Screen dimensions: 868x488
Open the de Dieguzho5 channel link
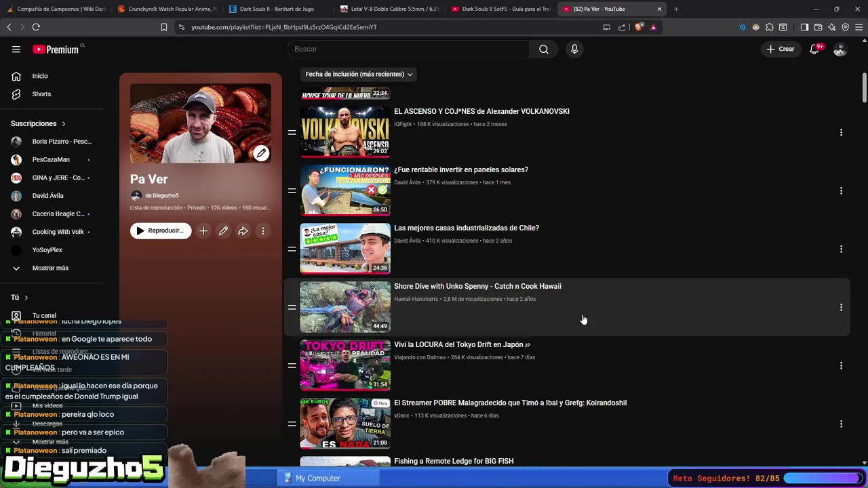[x=161, y=196]
